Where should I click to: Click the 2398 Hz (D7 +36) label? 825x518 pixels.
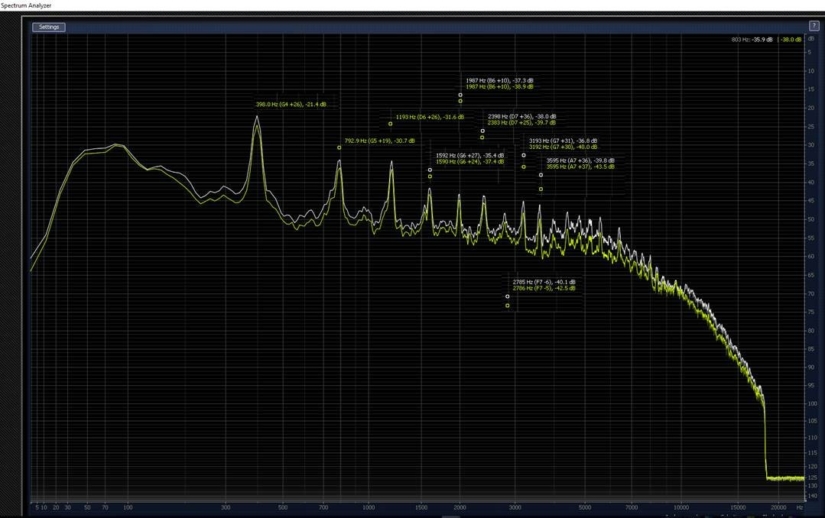click(x=522, y=116)
